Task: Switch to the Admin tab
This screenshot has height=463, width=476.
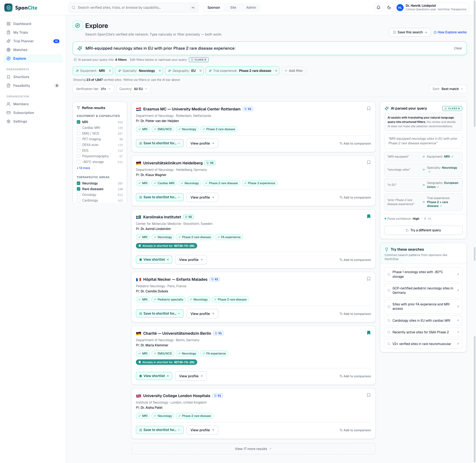Action: pyautogui.click(x=251, y=8)
